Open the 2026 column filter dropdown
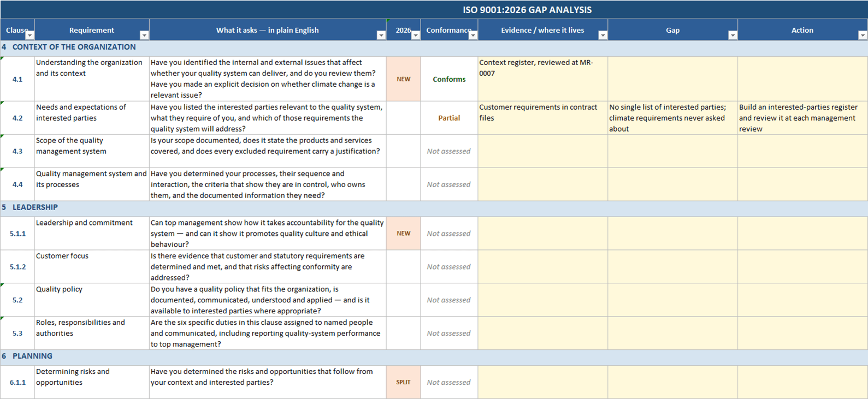868x399 pixels. 416,35
